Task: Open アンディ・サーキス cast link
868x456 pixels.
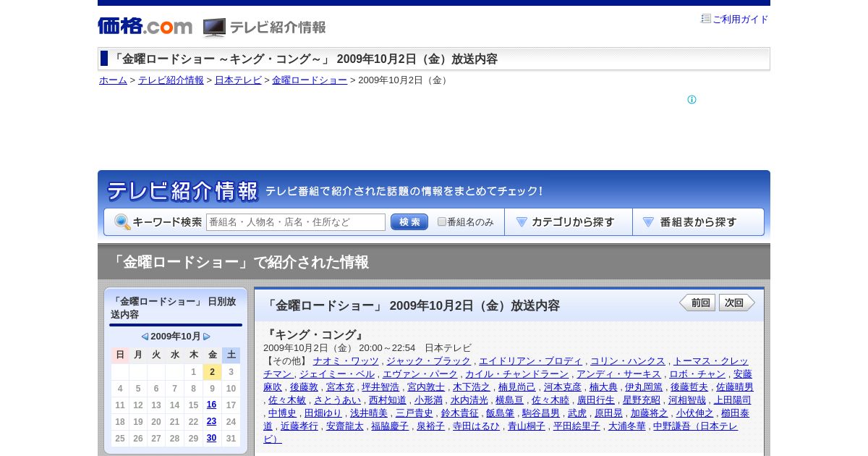Action: coord(618,374)
